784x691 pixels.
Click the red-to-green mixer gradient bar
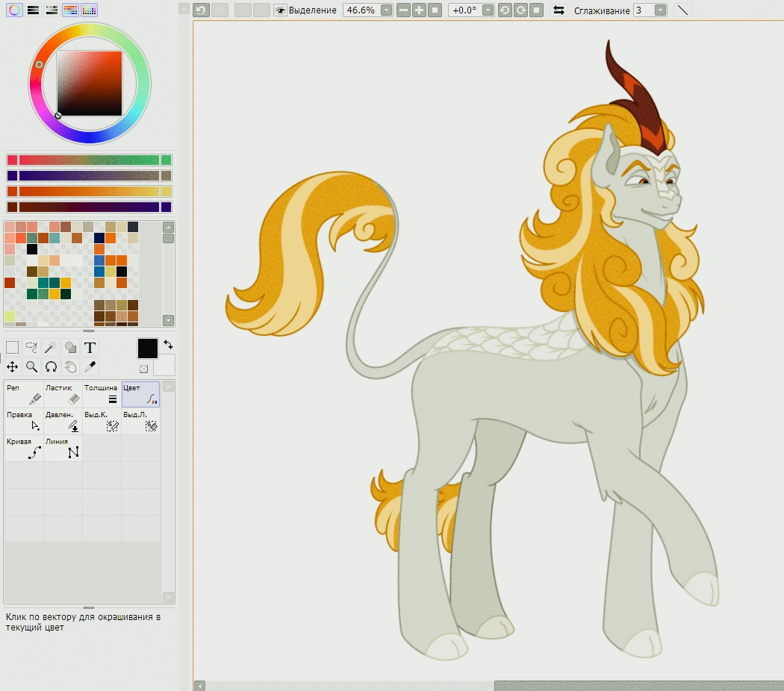(x=90, y=160)
